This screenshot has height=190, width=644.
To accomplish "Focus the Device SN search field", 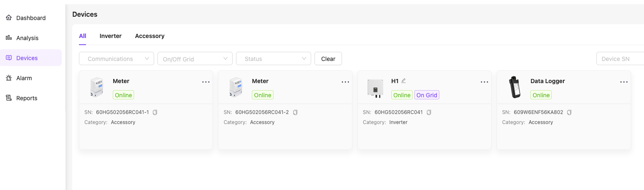I will pos(620,59).
